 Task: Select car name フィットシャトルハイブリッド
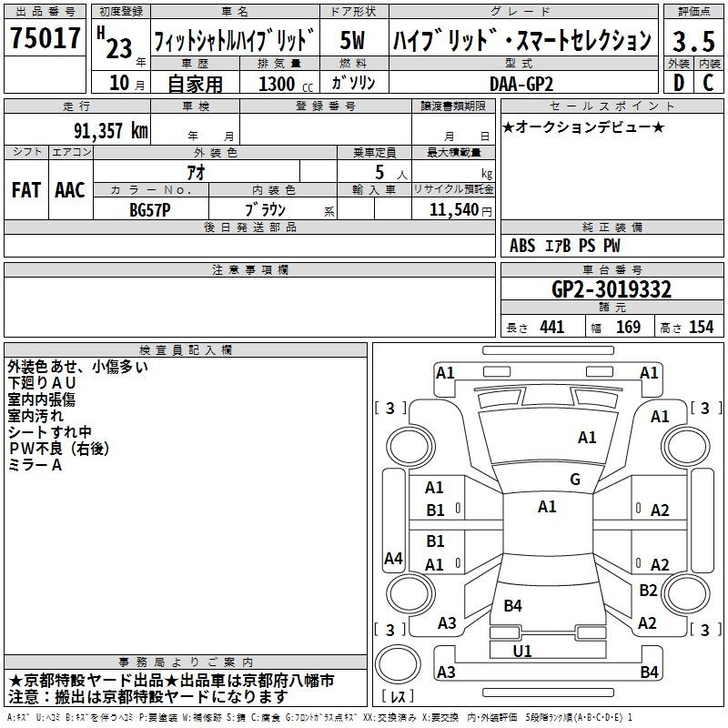coord(235,40)
